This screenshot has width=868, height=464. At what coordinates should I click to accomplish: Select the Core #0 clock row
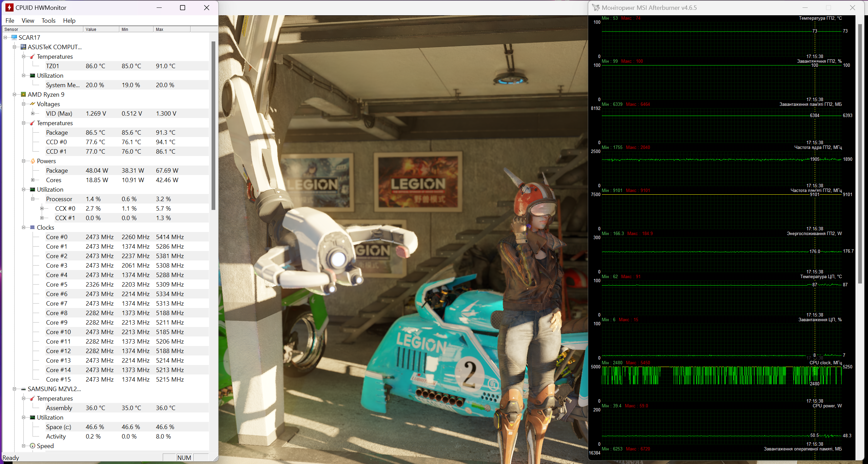pos(57,237)
